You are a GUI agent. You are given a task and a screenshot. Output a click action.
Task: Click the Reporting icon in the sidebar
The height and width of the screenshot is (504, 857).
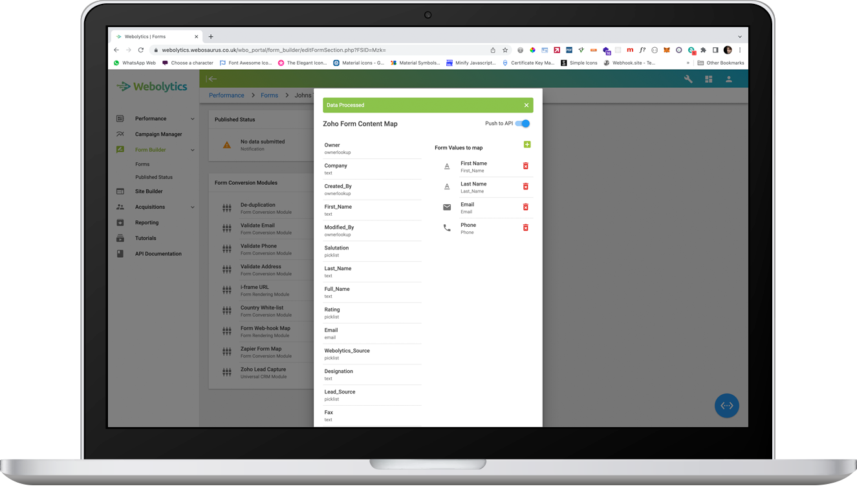tap(119, 222)
